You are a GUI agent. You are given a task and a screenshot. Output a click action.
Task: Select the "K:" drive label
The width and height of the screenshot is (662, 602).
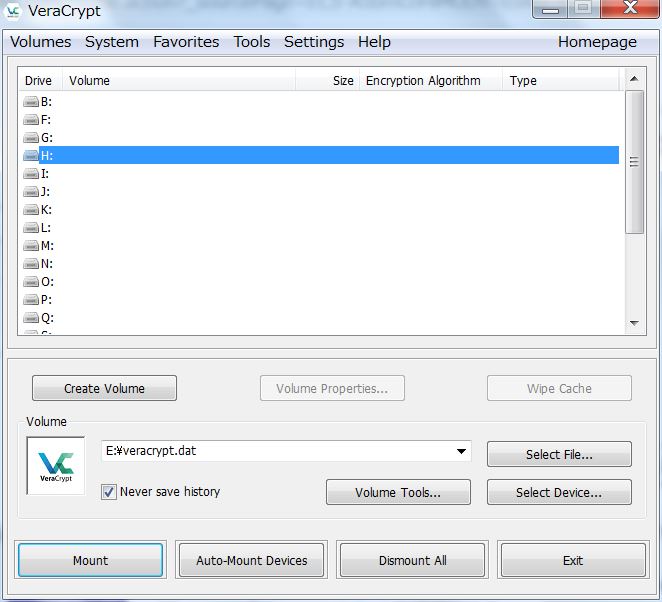coord(46,210)
